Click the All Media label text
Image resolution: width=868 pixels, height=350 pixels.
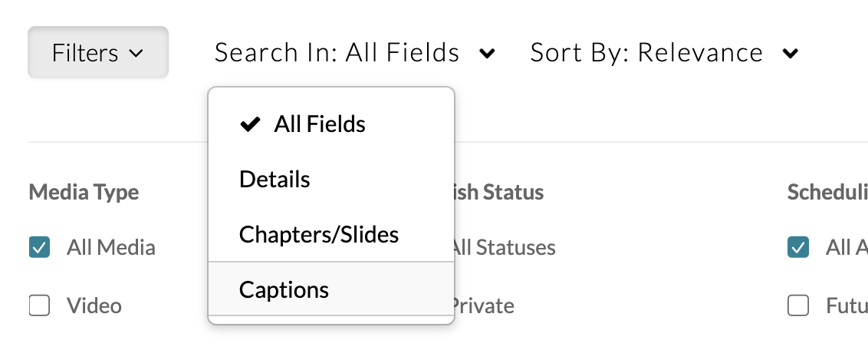(x=111, y=248)
